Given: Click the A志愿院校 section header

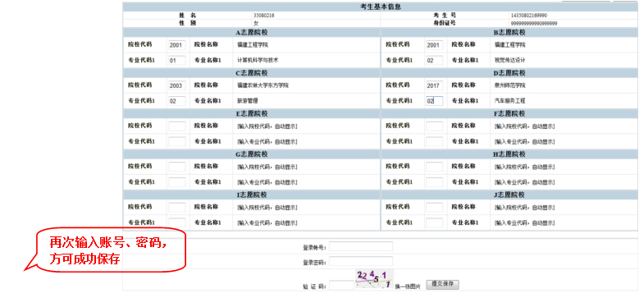Looking at the screenshot, I should pos(251,33).
